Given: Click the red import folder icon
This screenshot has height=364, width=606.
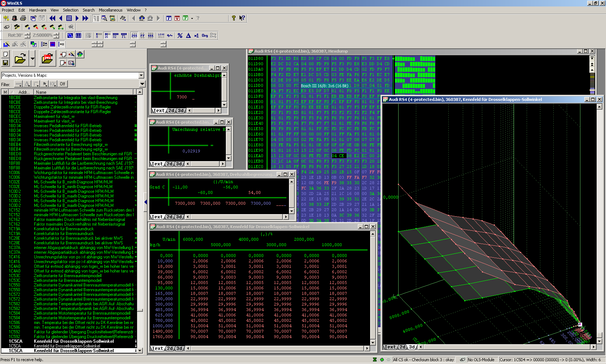Looking at the screenshot, I should 47,58.
